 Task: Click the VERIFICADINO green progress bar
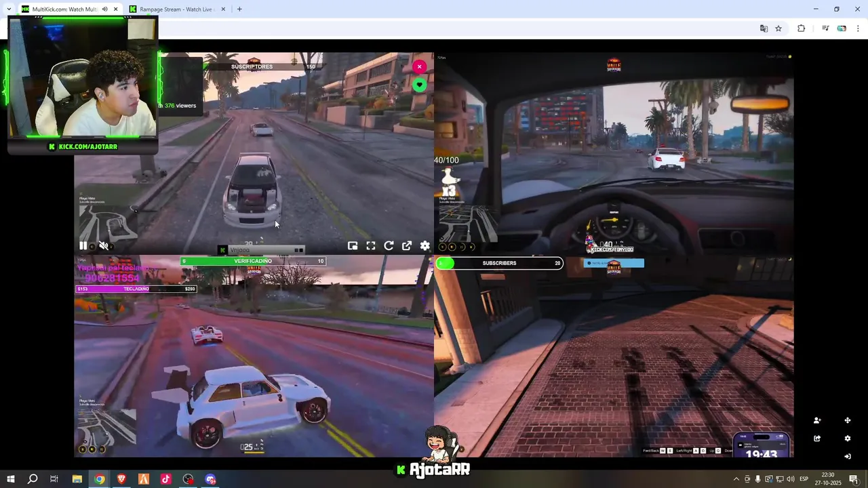click(x=253, y=261)
